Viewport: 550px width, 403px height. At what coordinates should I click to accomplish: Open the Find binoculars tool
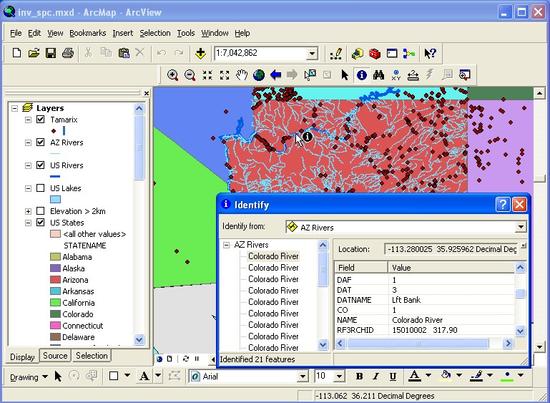tap(378, 75)
